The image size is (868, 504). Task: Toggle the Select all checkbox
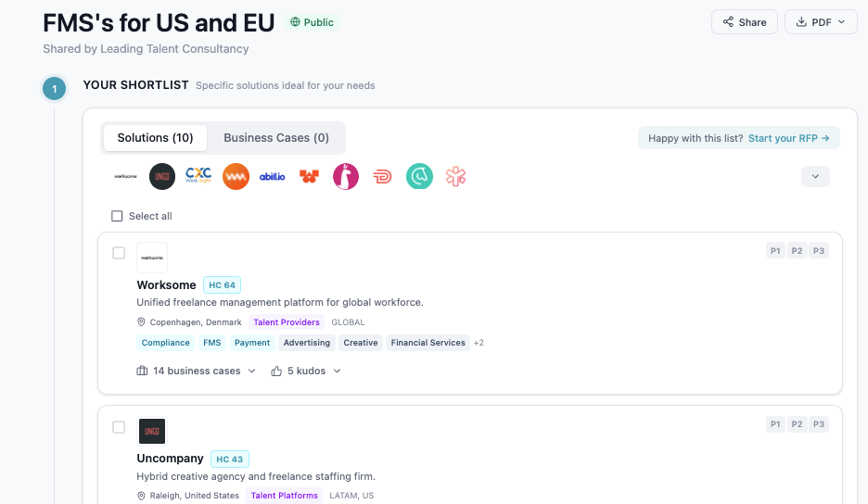point(117,216)
